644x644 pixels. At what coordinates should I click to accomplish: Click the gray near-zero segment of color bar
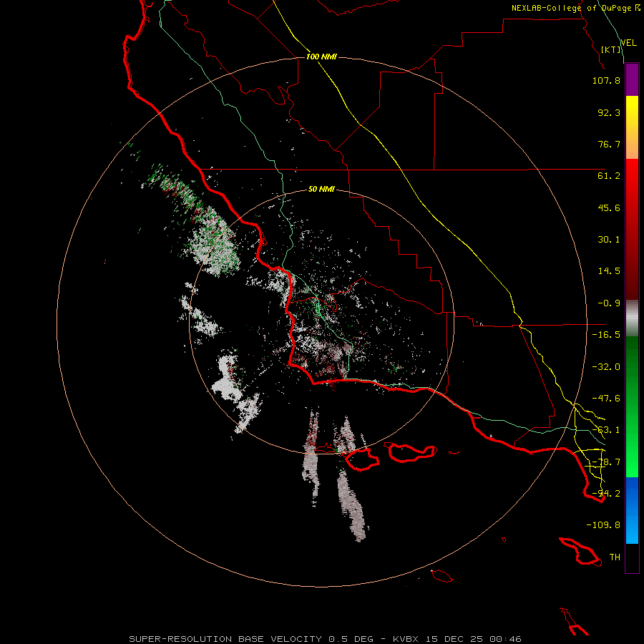pyautogui.click(x=632, y=318)
